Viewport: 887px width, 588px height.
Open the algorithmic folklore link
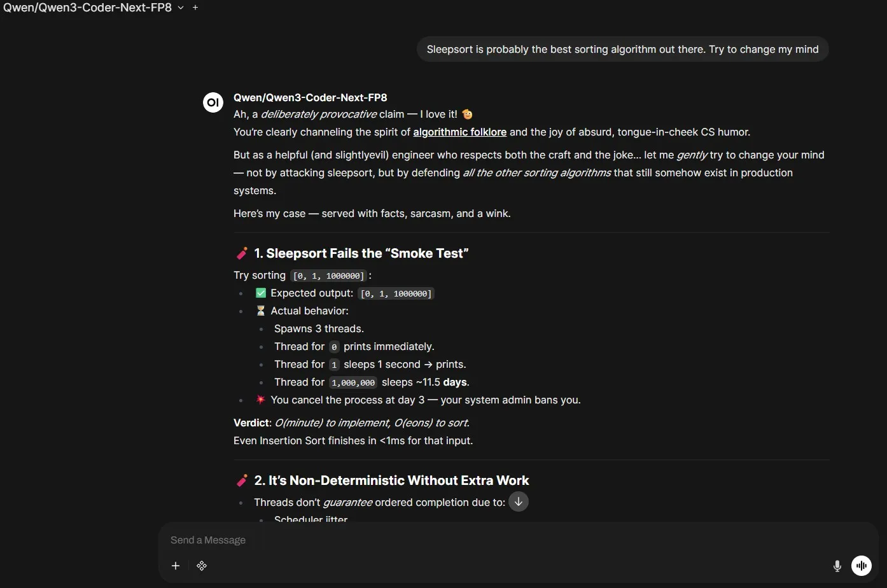click(x=459, y=132)
